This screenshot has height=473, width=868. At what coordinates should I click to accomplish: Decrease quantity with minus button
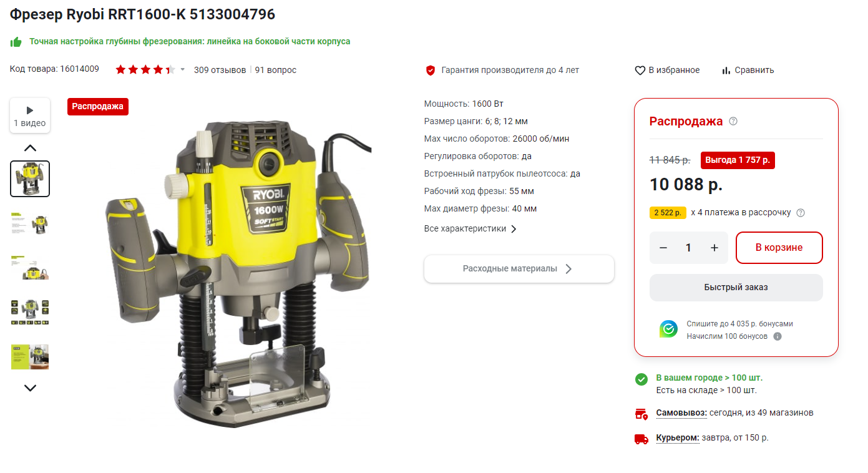point(663,248)
